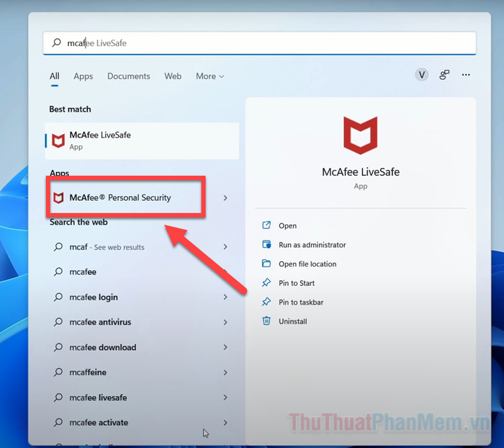Click magnifier icon beside mcafee livesafe
Viewport: 504px width, 448px height.
tap(58, 397)
